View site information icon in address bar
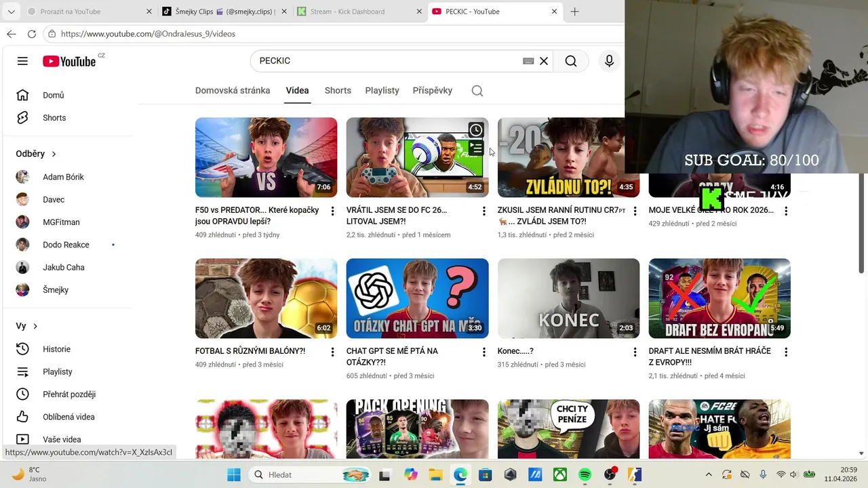868x488 pixels. point(52,34)
